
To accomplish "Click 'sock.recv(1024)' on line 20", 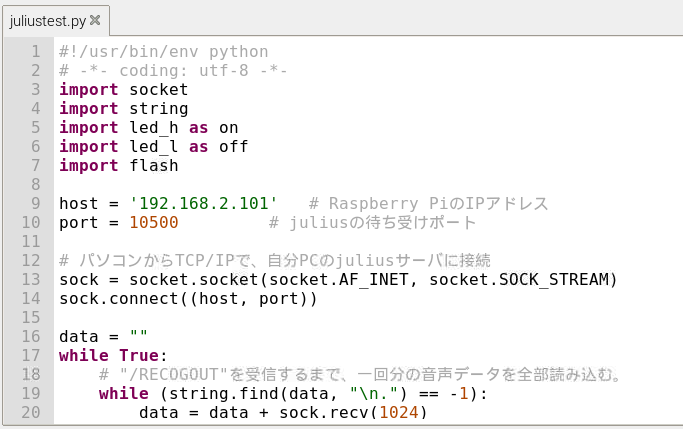I will (x=353, y=412).
